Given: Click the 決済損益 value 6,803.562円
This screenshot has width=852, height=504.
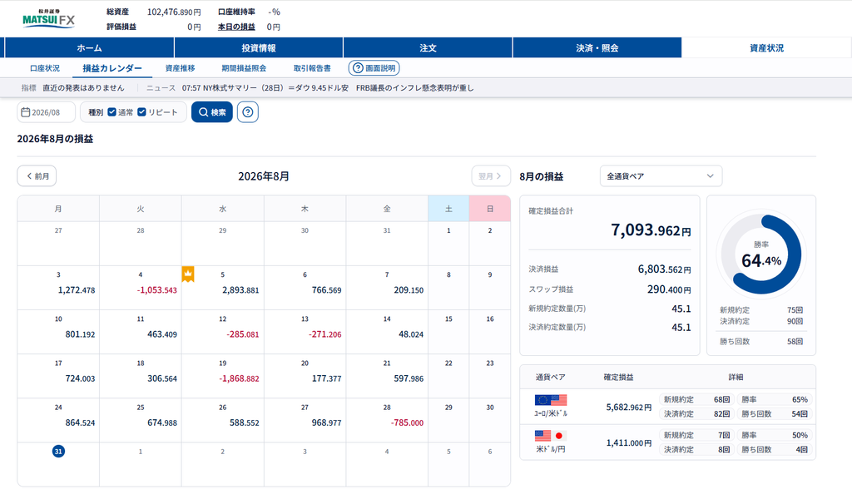Looking at the screenshot, I should click(x=664, y=269).
